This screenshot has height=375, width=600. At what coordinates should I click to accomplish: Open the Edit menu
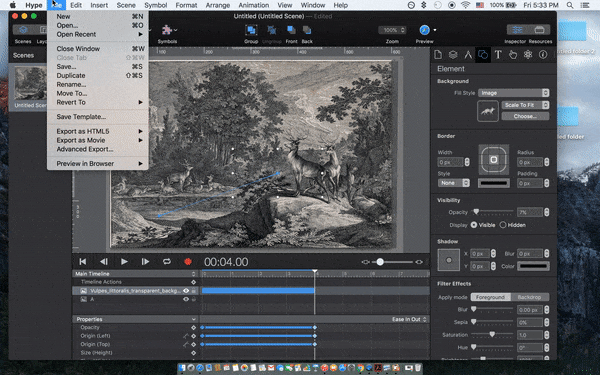click(76, 5)
